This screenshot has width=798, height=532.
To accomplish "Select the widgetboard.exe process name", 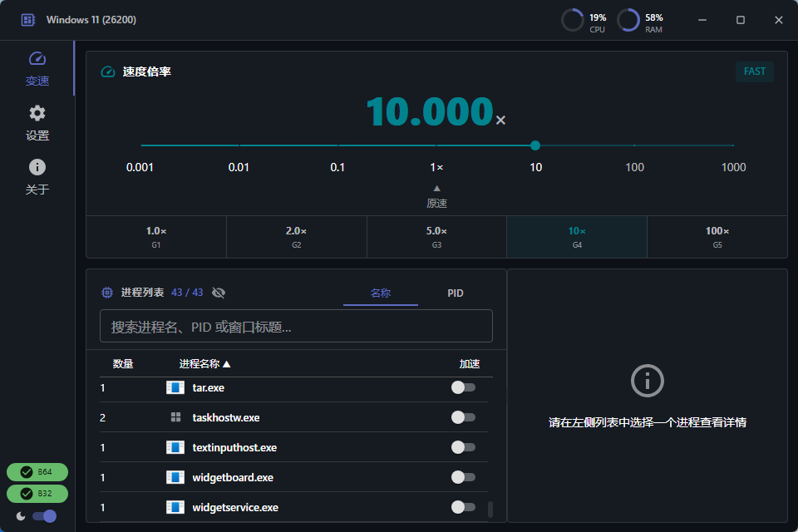I will pyautogui.click(x=233, y=478).
